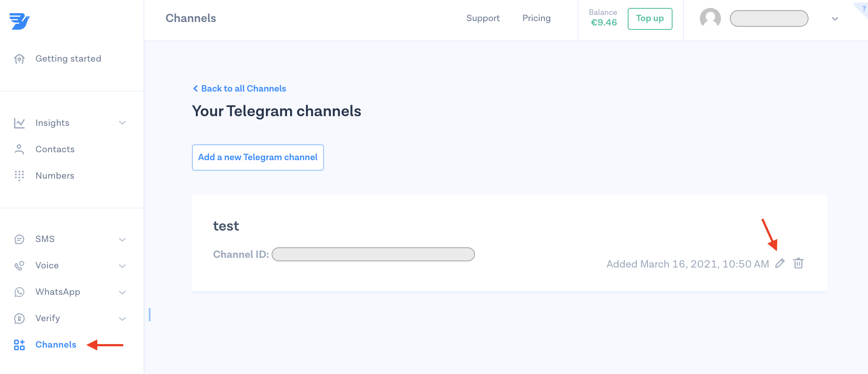Open Pricing in the top navigation
Viewport: 868px width, 374px height.
pyautogui.click(x=536, y=18)
